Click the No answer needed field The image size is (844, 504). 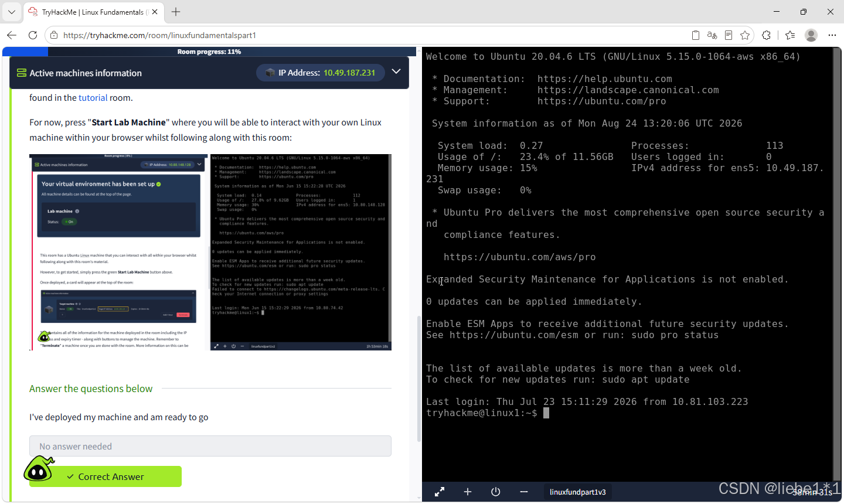[x=210, y=446]
